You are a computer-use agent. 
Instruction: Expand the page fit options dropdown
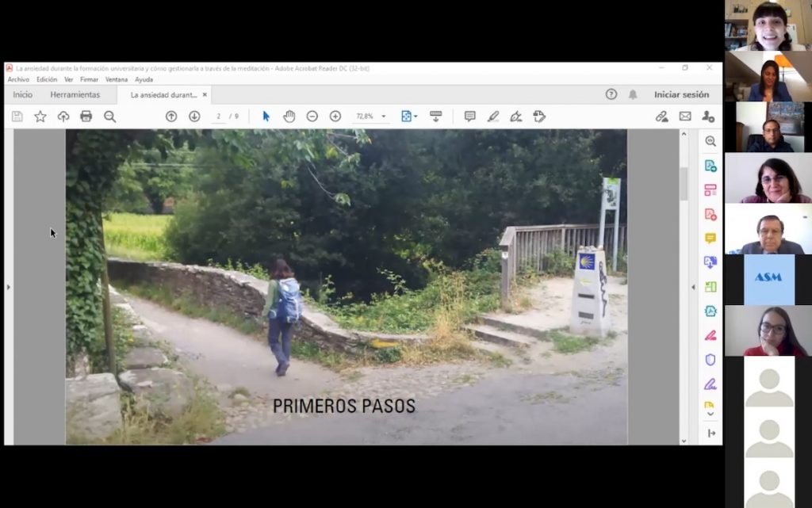(409, 116)
